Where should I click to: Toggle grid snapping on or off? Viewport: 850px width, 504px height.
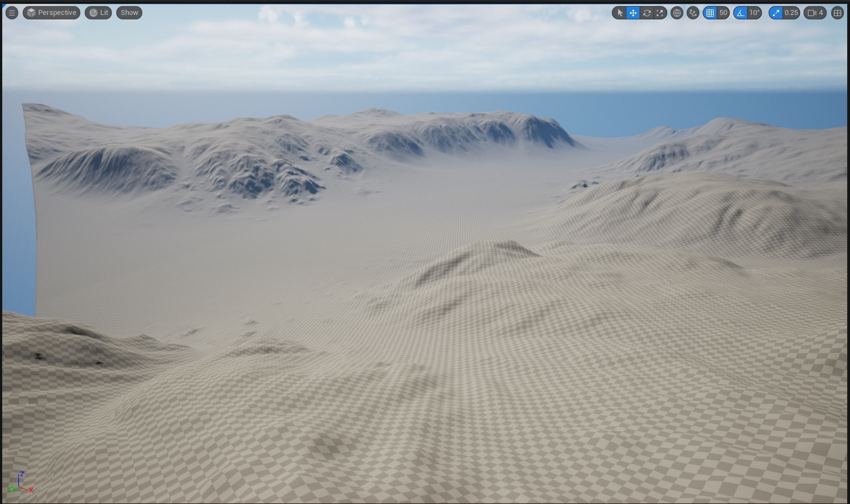click(x=710, y=13)
